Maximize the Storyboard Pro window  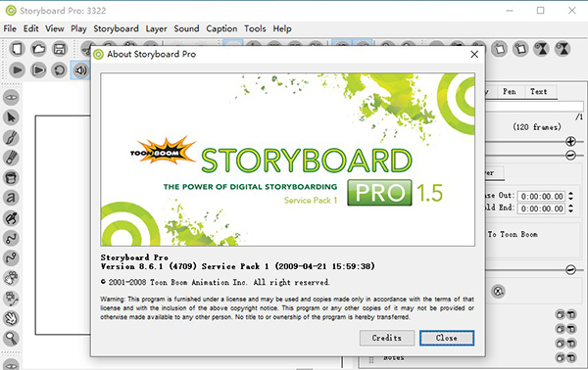click(540, 11)
